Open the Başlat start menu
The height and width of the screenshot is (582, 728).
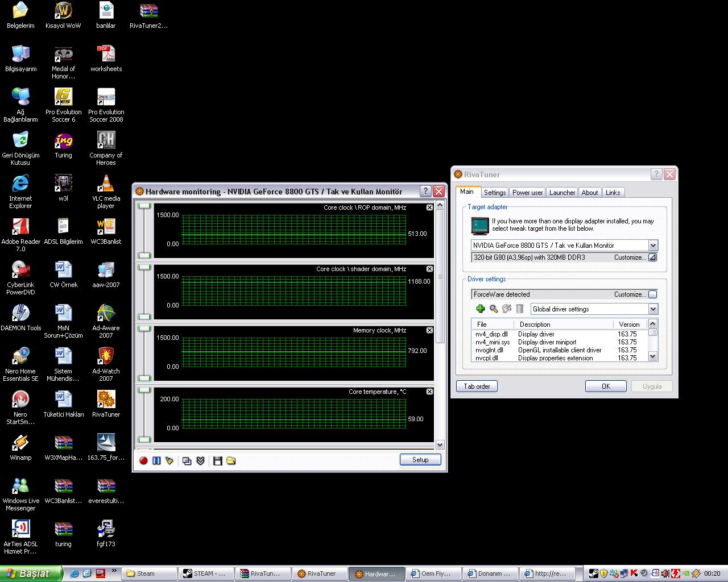(31, 573)
